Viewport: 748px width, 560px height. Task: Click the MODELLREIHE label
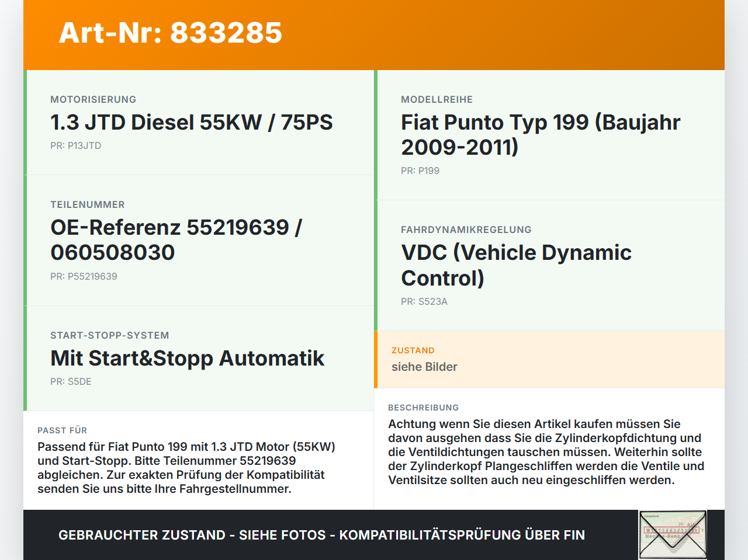pos(437,99)
